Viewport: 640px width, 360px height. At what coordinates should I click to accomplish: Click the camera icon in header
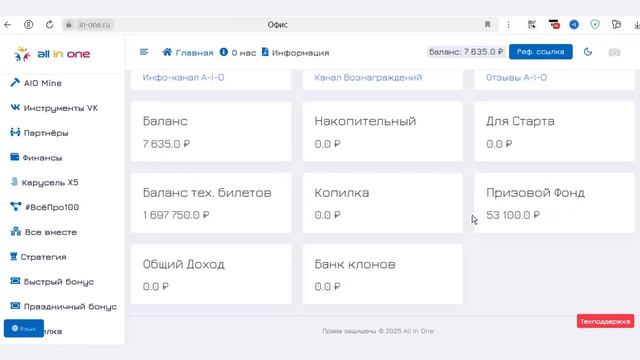(614, 52)
